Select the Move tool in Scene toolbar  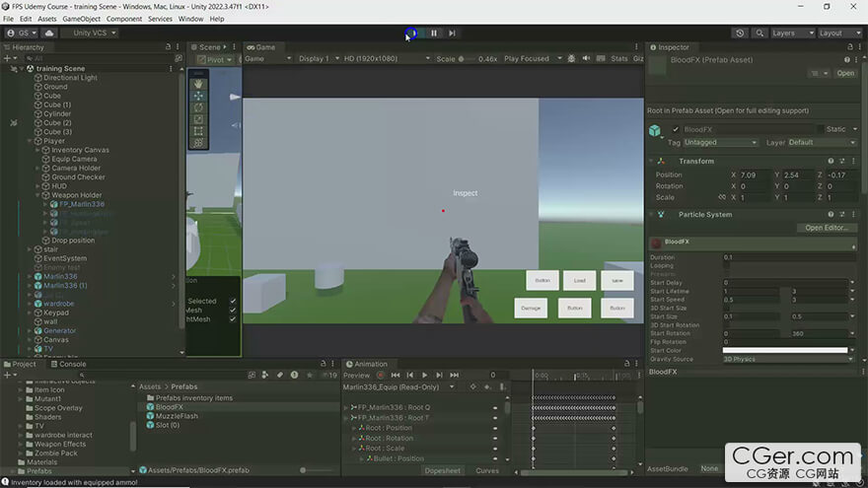coord(198,96)
